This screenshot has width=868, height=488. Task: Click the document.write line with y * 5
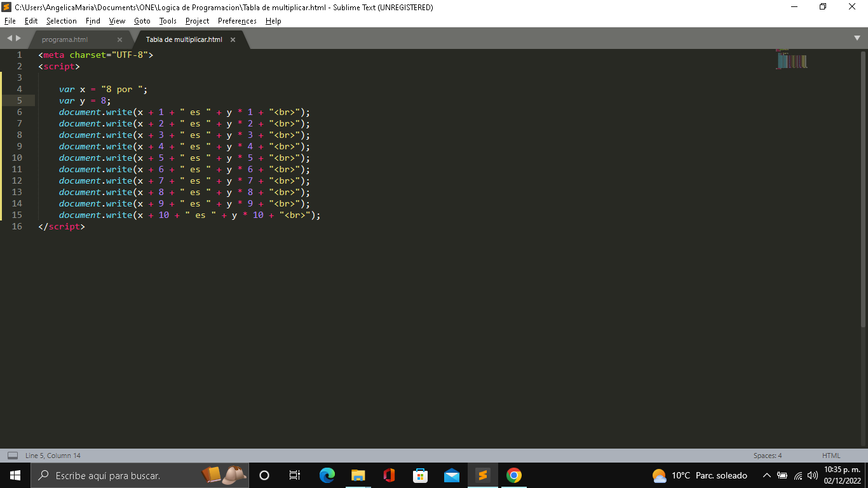185,158
